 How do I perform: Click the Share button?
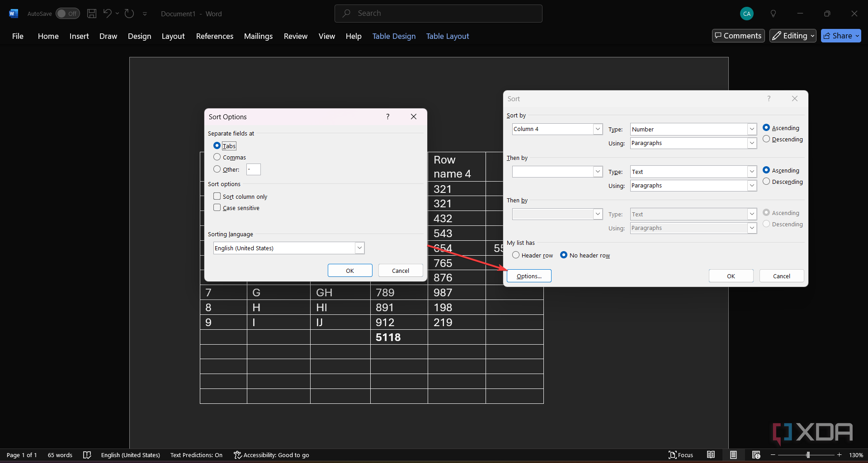pyautogui.click(x=841, y=36)
